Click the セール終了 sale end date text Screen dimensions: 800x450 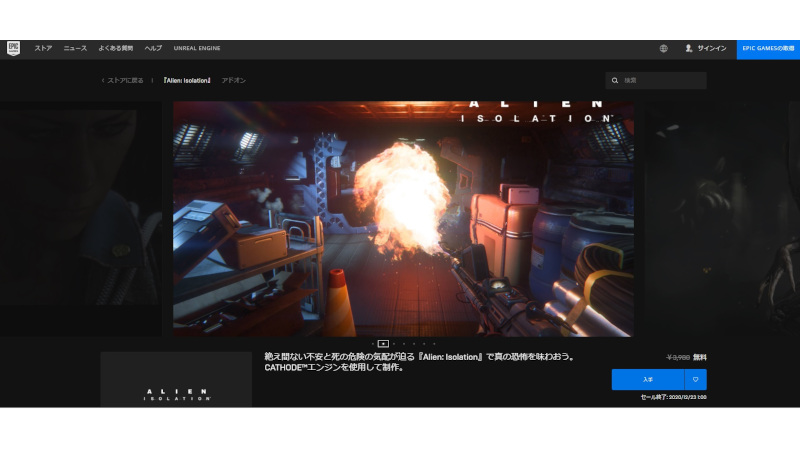pyautogui.click(x=673, y=397)
